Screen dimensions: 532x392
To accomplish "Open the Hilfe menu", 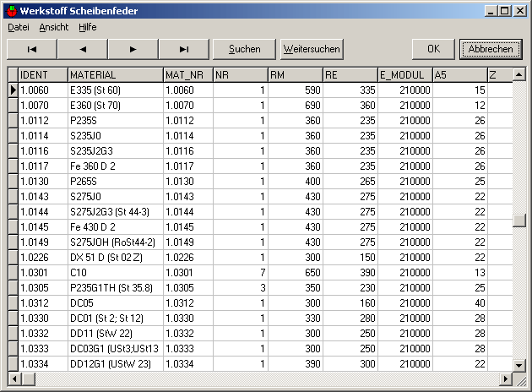I will point(88,27).
